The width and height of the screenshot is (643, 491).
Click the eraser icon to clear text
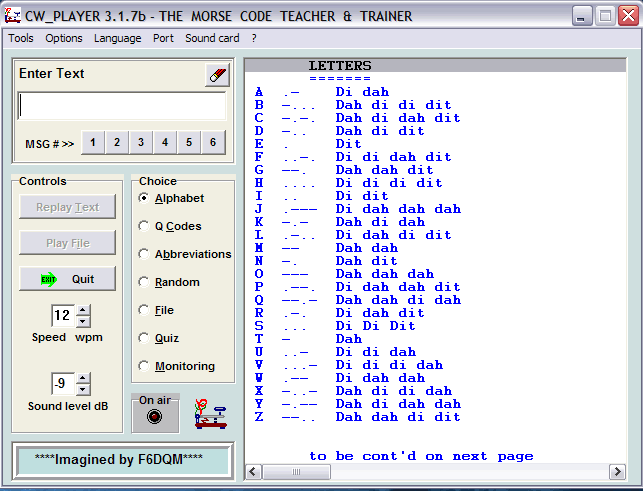(x=217, y=75)
